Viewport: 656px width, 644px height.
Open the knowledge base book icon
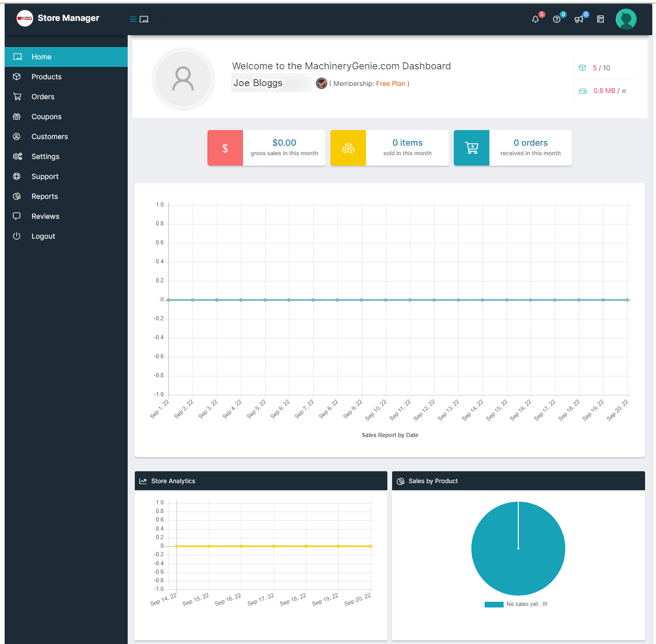tap(600, 19)
